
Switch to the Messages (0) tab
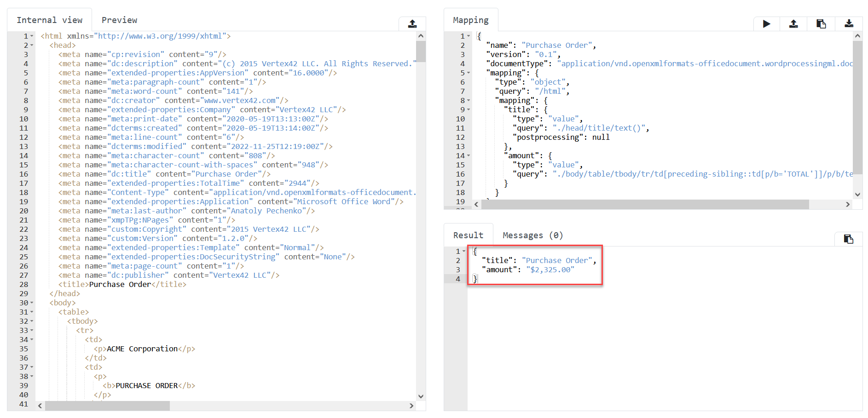533,235
